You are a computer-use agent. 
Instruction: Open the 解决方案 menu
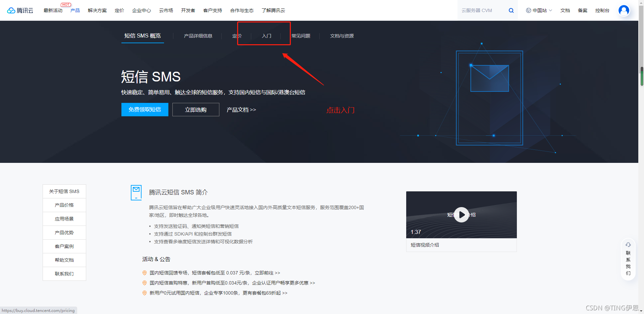(97, 10)
